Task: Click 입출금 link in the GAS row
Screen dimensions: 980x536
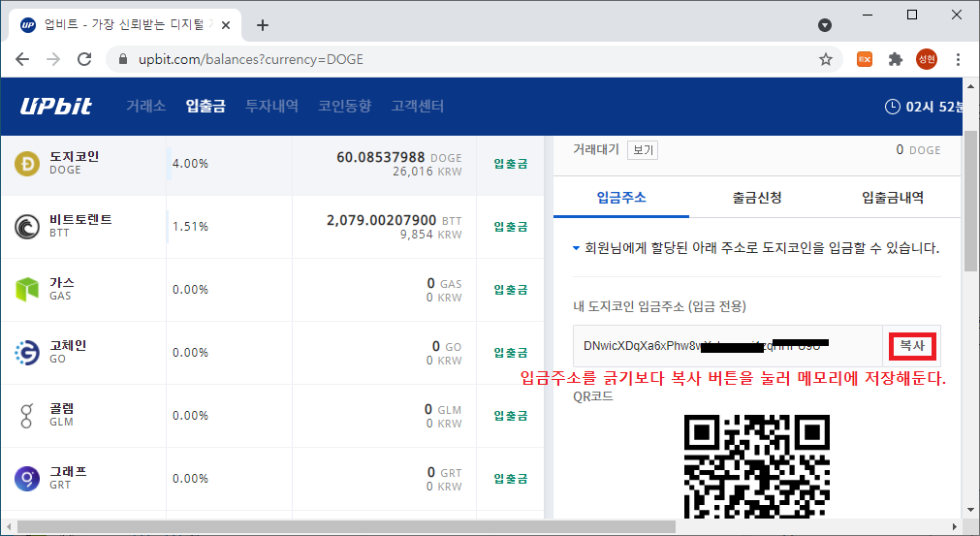Action: pyautogui.click(x=511, y=289)
